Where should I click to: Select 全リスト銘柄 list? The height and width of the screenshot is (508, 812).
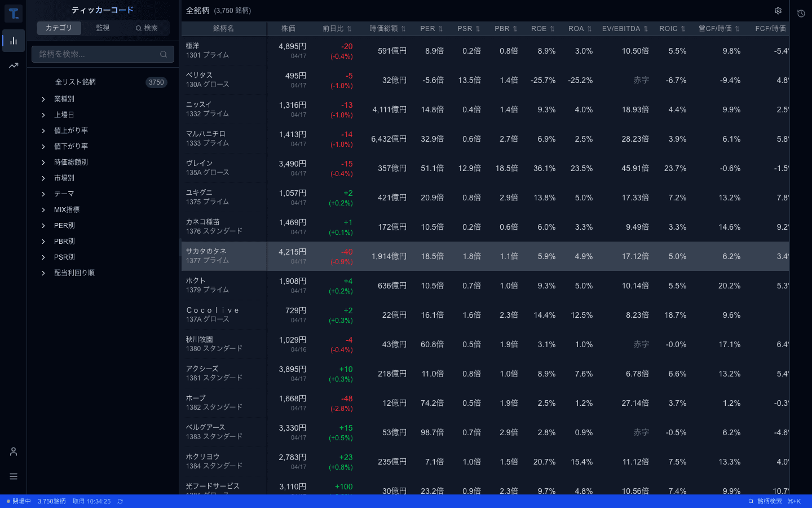(76, 82)
